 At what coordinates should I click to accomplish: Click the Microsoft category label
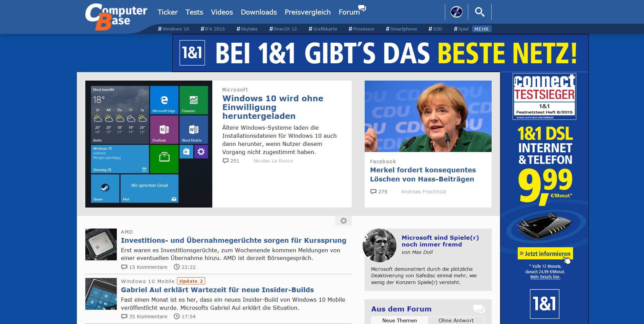(235, 90)
